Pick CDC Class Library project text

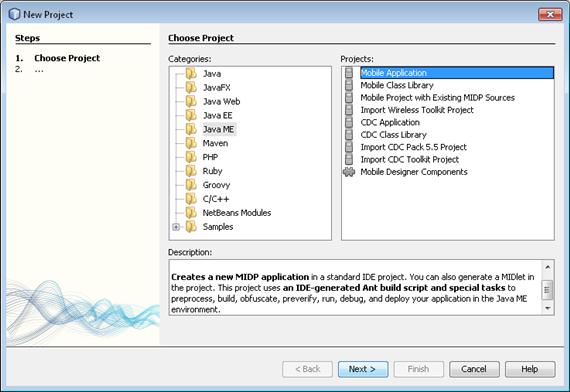click(393, 135)
